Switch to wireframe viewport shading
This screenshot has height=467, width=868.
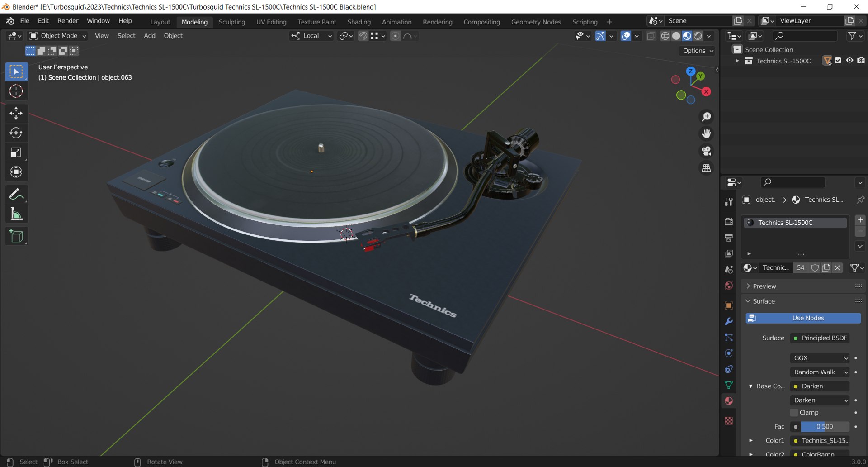[665, 36]
